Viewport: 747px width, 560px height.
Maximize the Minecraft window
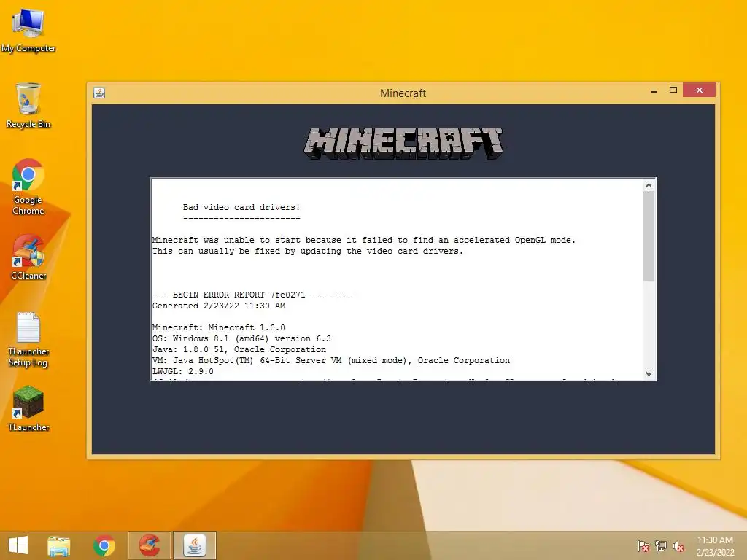[x=673, y=90]
